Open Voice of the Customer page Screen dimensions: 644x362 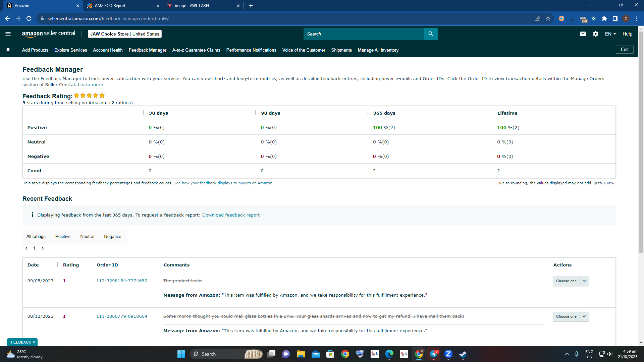pyautogui.click(x=304, y=50)
